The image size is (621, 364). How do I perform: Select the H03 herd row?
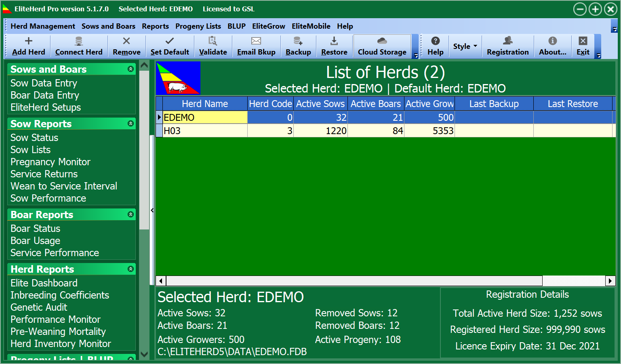(204, 131)
